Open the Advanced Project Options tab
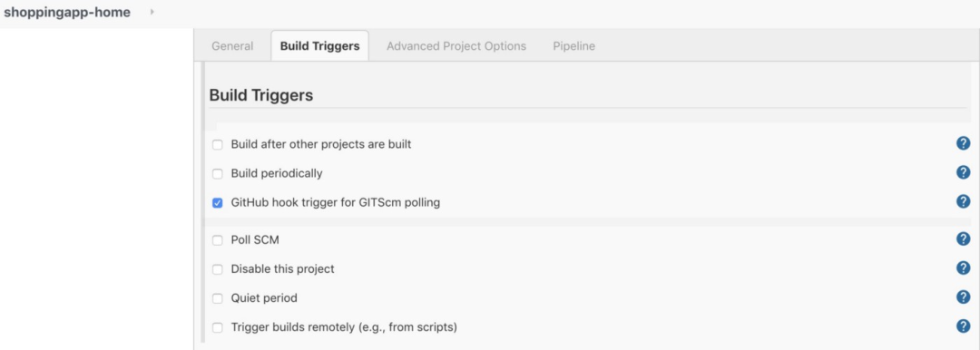Image resolution: width=980 pixels, height=350 pixels. (x=456, y=46)
